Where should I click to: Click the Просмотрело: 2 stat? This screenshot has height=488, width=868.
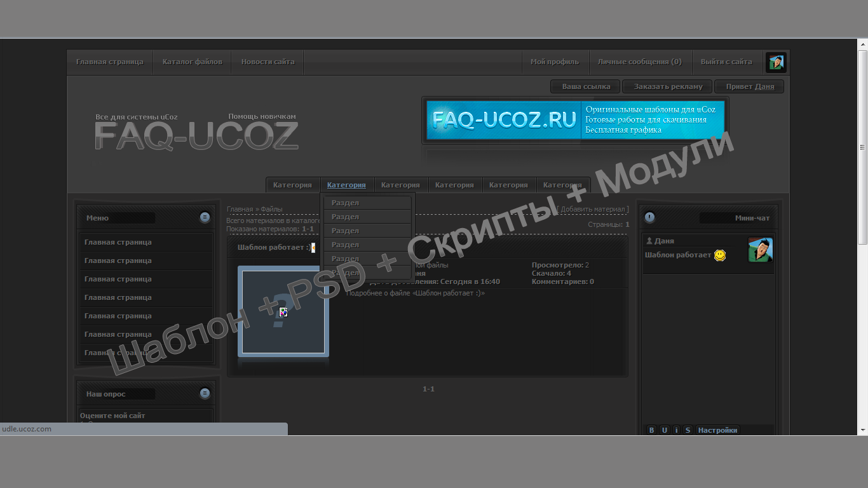pyautogui.click(x=560, y=265)
